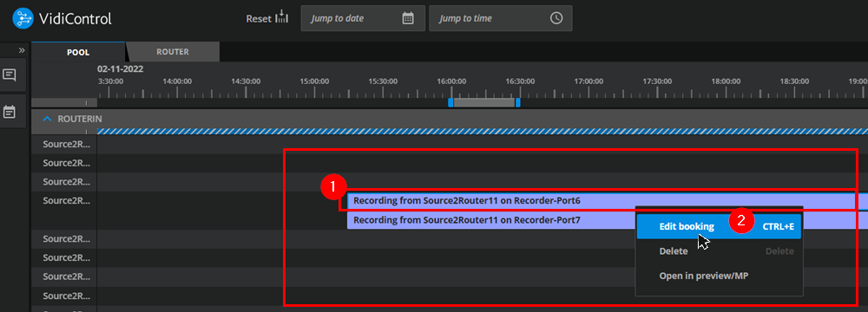Viewport: 868px width, 312px height.
Task: Focus the Jump to date field
Action: 363,18
